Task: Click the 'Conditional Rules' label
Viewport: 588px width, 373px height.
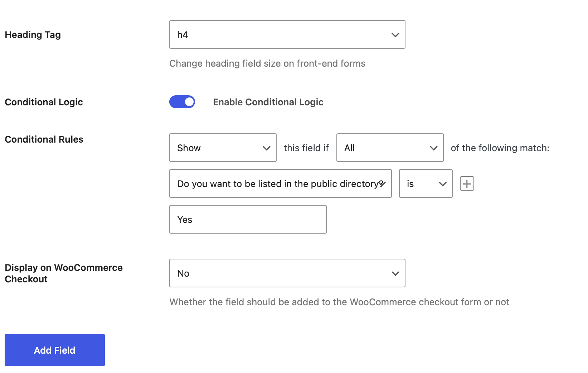Action: coord(44,139)
